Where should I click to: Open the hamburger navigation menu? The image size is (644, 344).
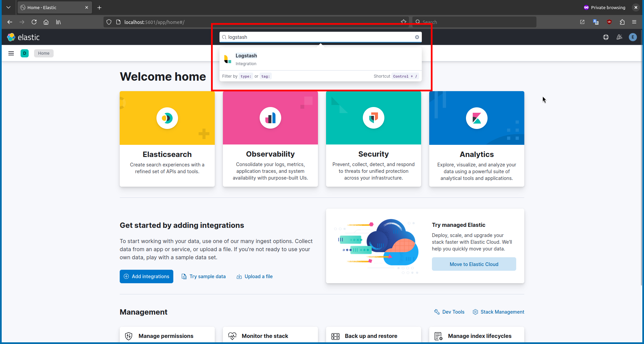tap(11, 53)
